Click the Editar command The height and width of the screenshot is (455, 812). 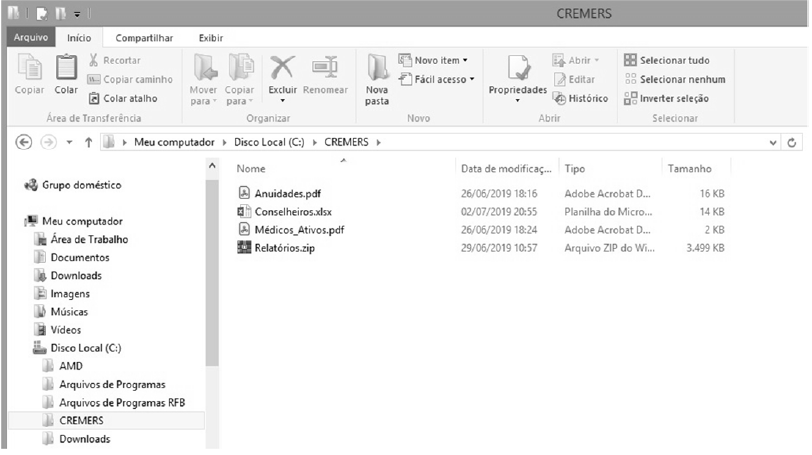click(x=575, y=79)
